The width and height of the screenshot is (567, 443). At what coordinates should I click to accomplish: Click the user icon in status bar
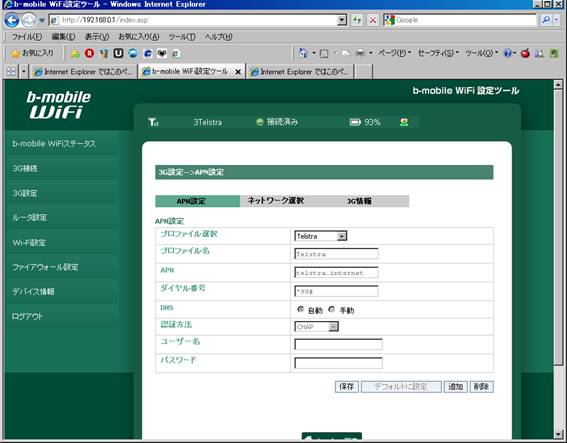click(x=404, y=122)
